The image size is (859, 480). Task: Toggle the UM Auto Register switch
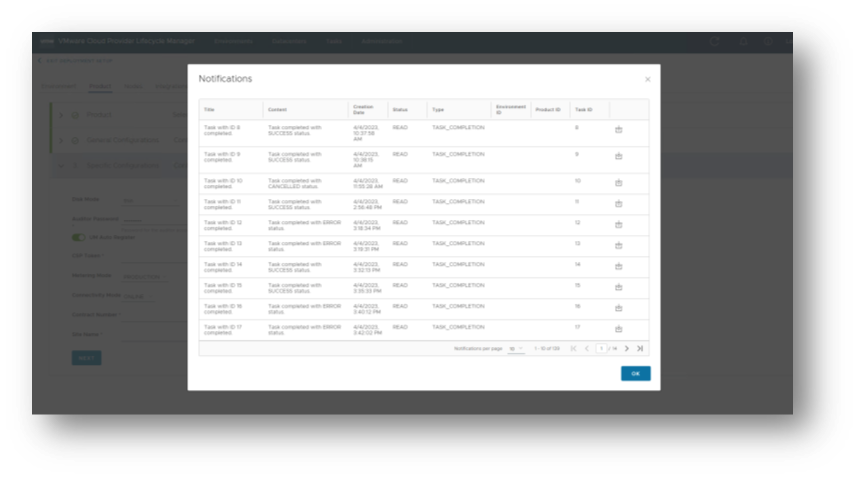point(78,237)
